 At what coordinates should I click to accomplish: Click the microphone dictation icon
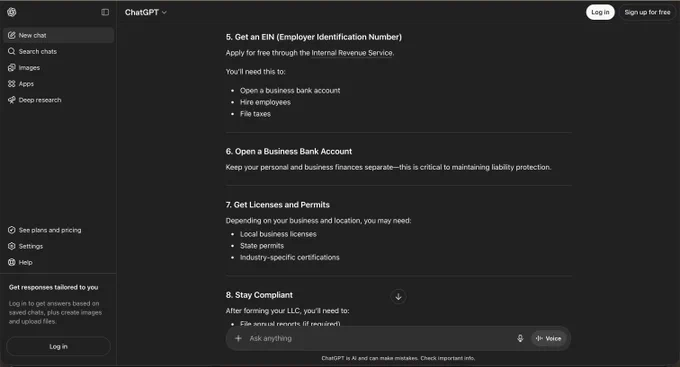(520, 338)
